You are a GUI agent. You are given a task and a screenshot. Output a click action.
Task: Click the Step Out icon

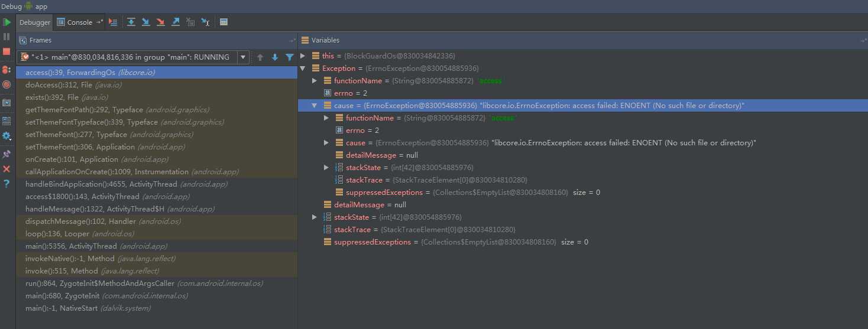click(176, 22)
